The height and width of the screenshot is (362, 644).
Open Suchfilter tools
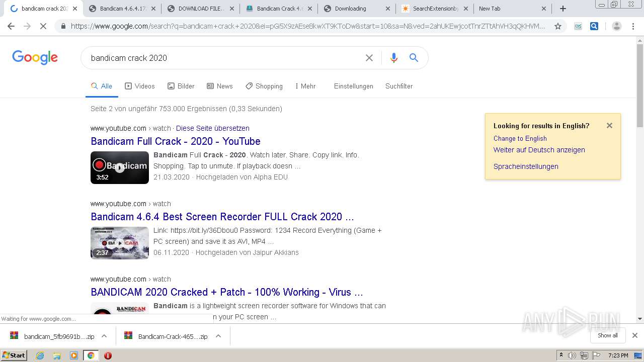pyautogui.click(x=399, y=86)
